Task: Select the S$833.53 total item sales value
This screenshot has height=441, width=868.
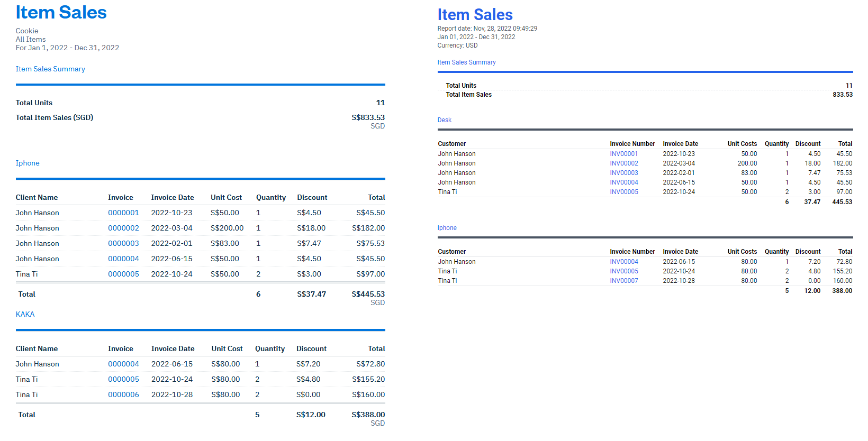Action: [x=368, y=117]
